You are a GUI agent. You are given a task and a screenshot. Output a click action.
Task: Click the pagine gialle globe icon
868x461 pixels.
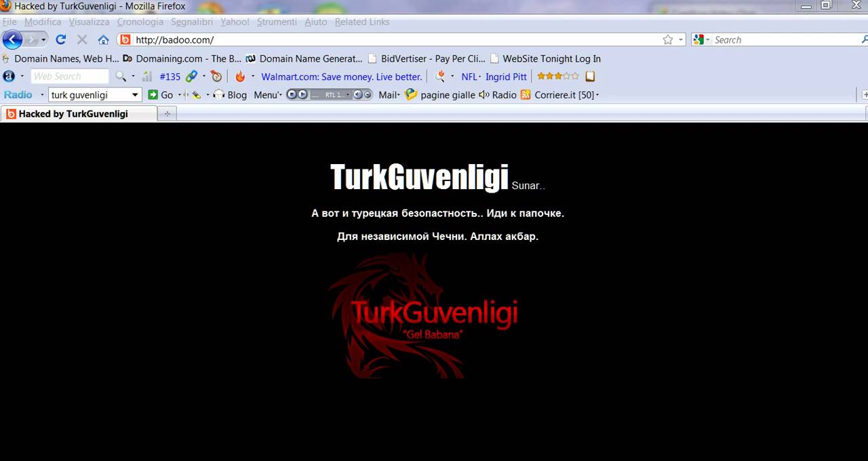pos(411,95)
